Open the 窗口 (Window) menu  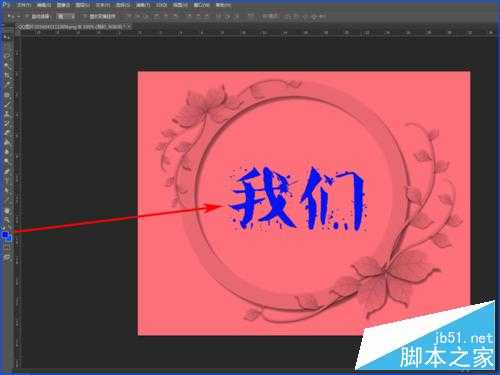pyautogui.click(x=201, y=5)
